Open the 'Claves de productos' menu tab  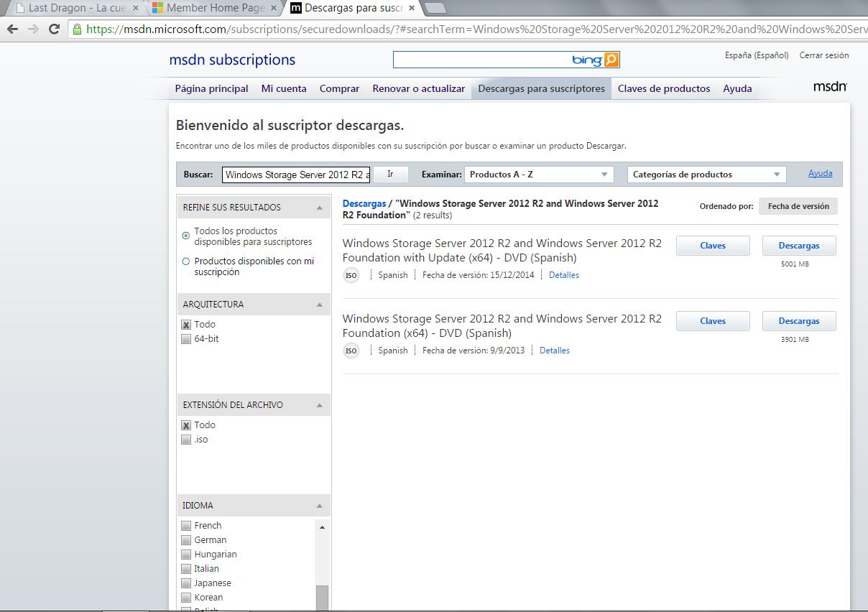pos(663,88)
